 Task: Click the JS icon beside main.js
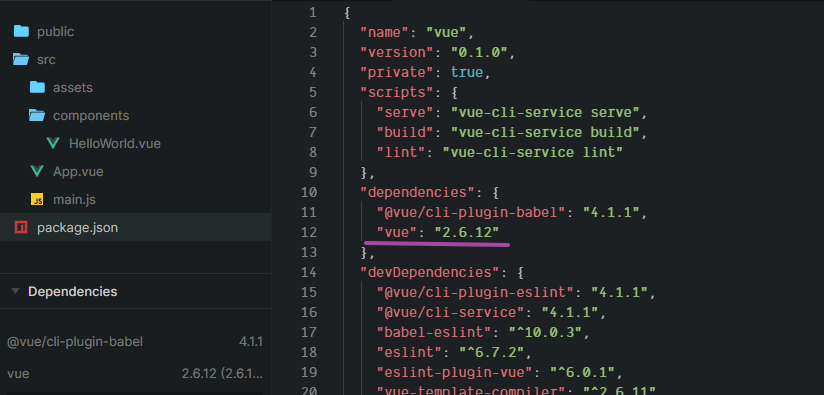(37, 200)
